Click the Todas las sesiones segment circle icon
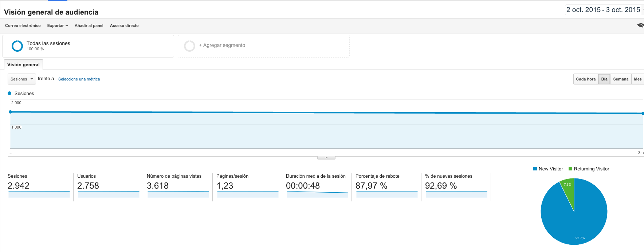 [17, 46]
